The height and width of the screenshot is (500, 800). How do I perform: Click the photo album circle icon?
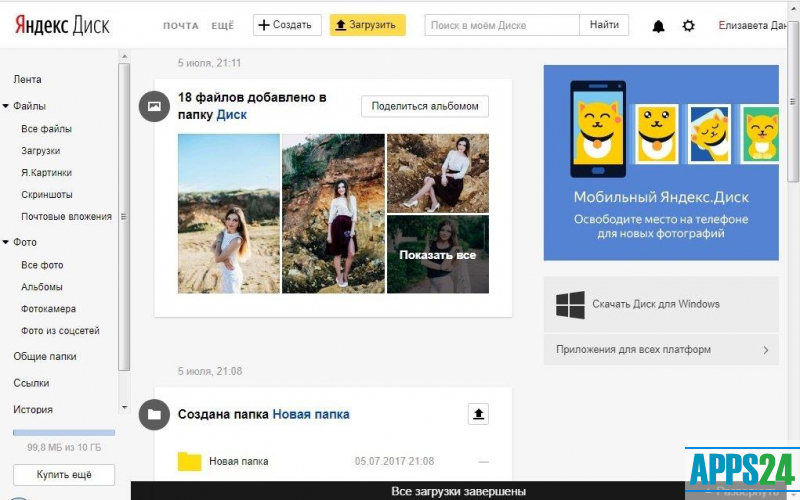tap(154, 106)
